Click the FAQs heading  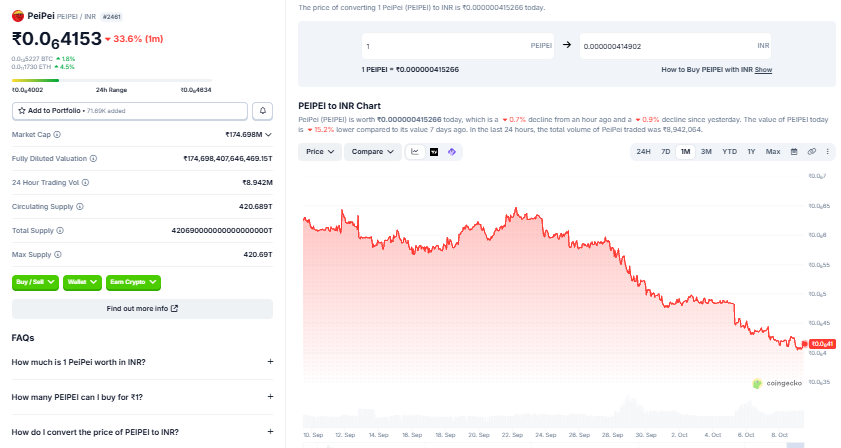point(23,337)
